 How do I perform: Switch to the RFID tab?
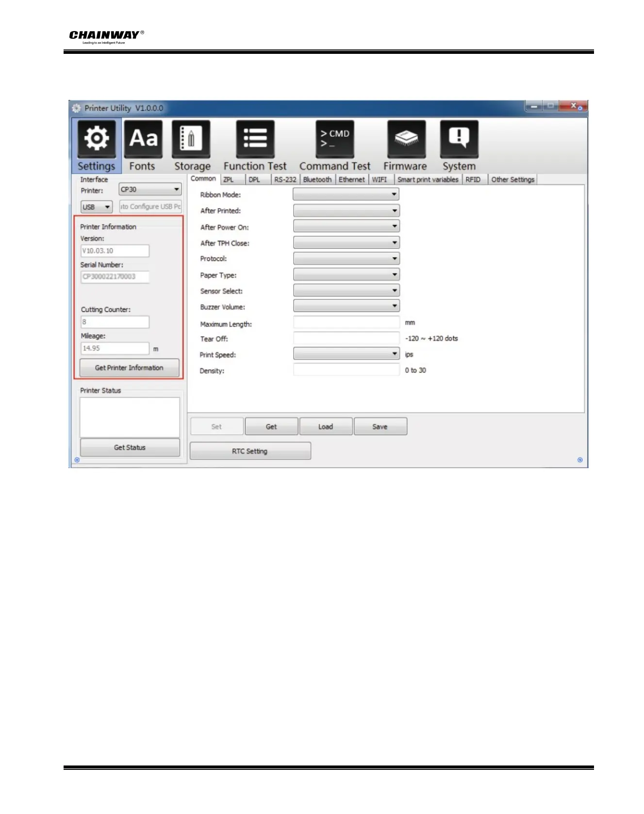tap(474, 180)
